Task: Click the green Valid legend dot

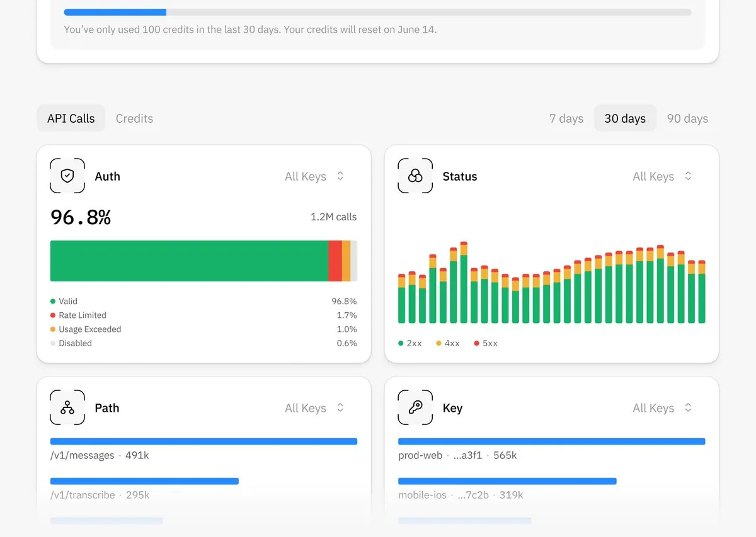Action: point(53,302)
